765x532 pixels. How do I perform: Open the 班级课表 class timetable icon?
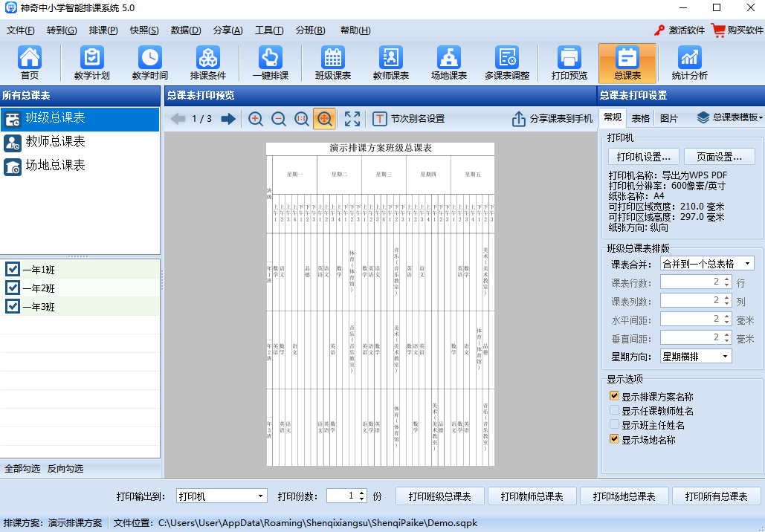click(332, 63)
